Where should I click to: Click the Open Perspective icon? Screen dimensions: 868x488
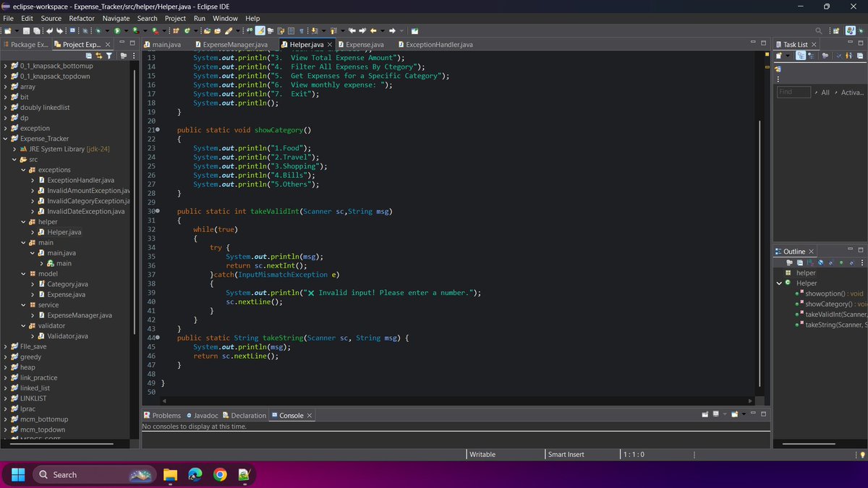tap(835, 30)
